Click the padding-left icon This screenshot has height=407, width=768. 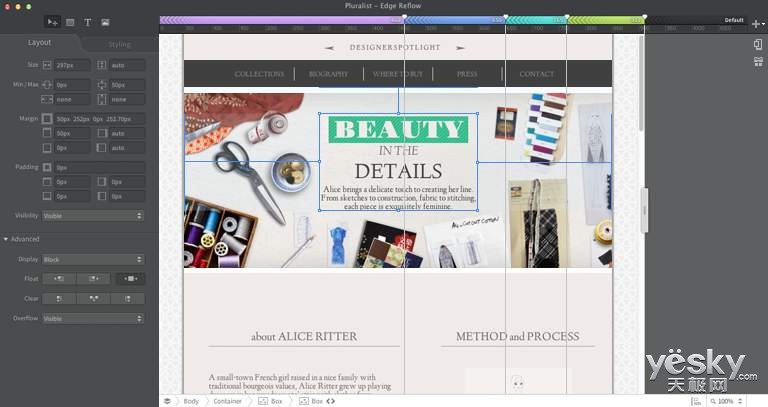[x=101, y=196]
